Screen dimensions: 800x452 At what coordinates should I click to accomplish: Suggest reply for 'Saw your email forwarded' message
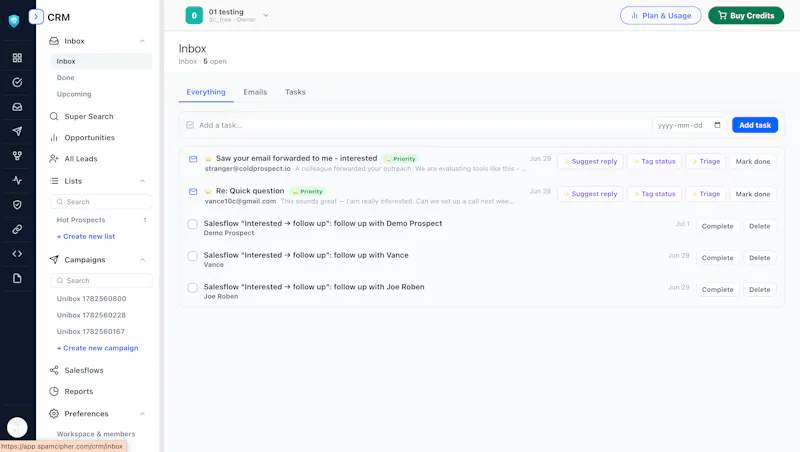(x=590, y=161)
